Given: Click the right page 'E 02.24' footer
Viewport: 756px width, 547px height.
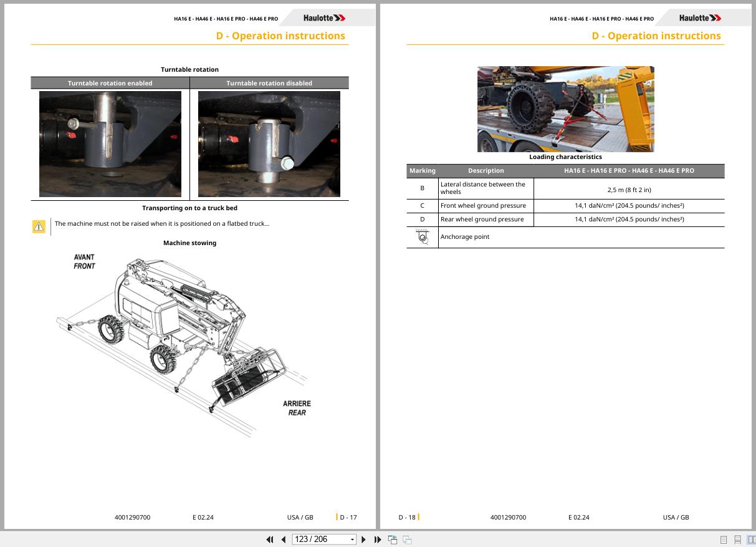Looking at the screenshot, I should [578, 517].
